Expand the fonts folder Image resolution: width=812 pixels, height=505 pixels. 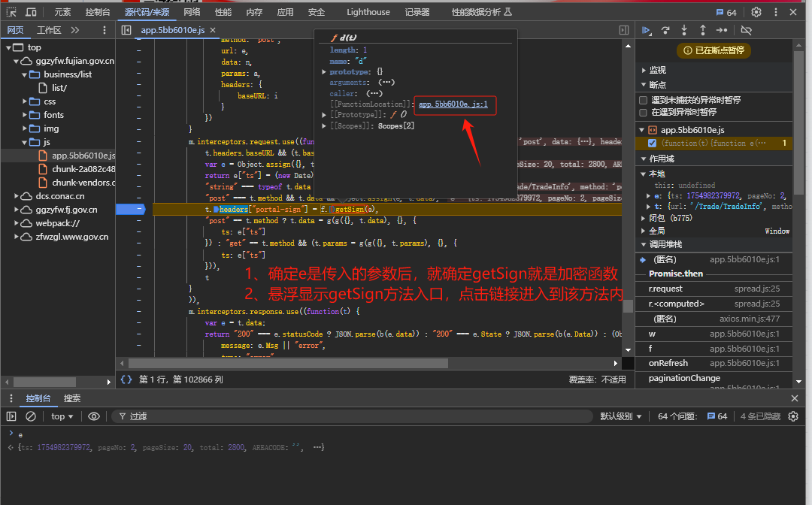[24, 115]
